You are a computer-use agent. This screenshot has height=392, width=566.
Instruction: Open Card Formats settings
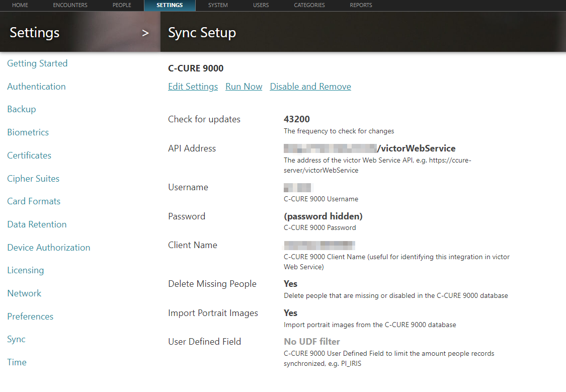(34, 201)
